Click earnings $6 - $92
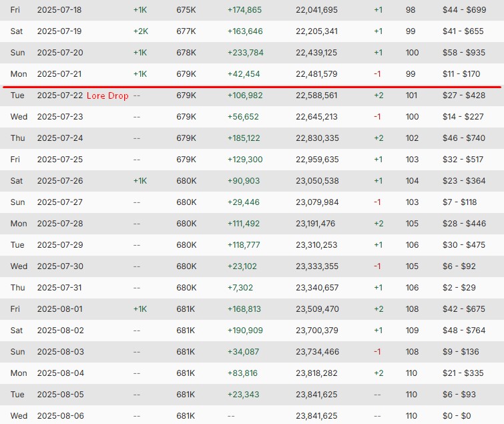 coord(459,266)
